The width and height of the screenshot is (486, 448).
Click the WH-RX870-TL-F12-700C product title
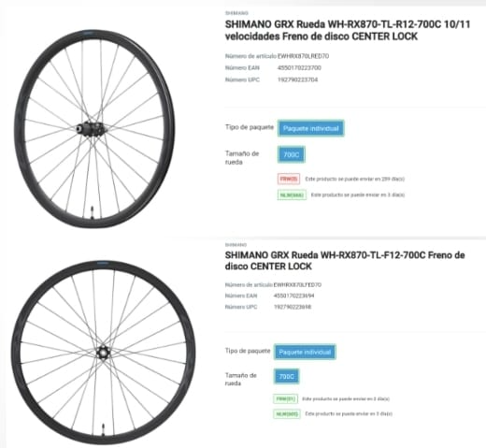[345, 261]
